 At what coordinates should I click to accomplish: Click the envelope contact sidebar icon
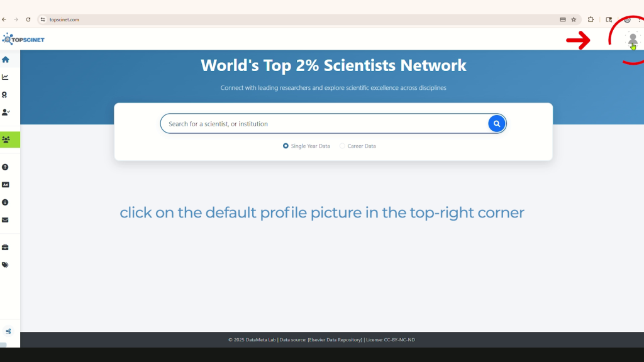tap(6, 220)
